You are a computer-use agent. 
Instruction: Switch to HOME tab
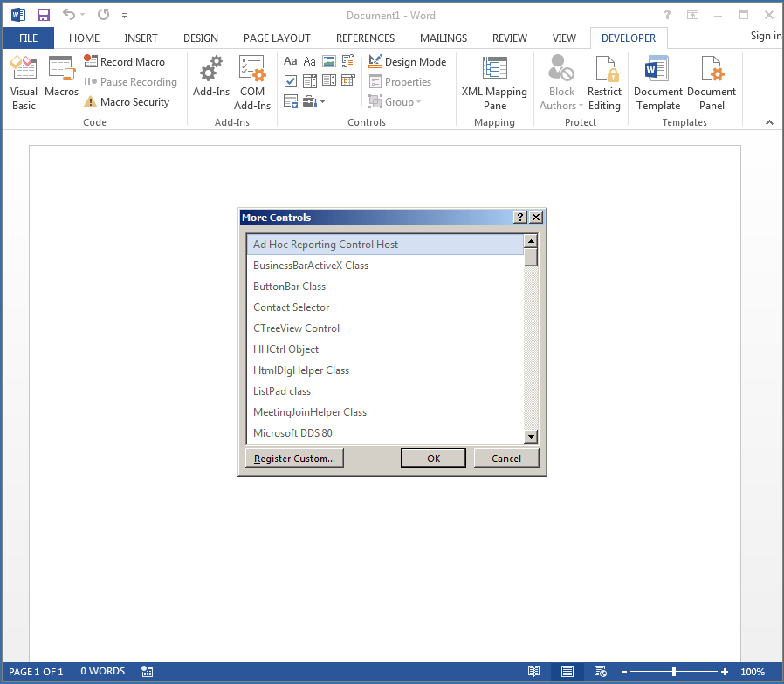click(x=84, y=38)
